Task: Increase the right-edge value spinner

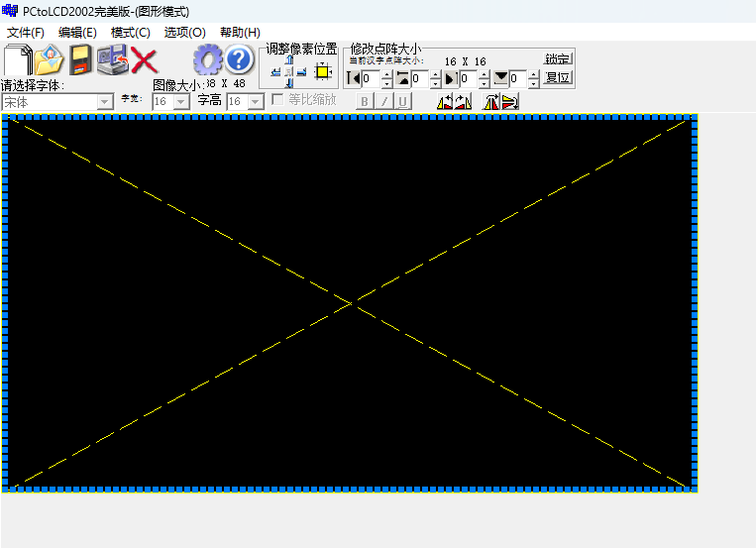Action: tap(485, 74)
